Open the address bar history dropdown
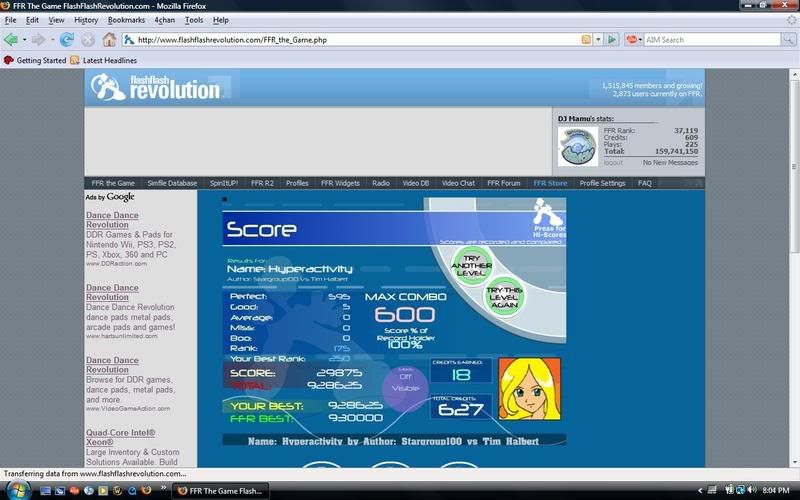 click(598, 40)
